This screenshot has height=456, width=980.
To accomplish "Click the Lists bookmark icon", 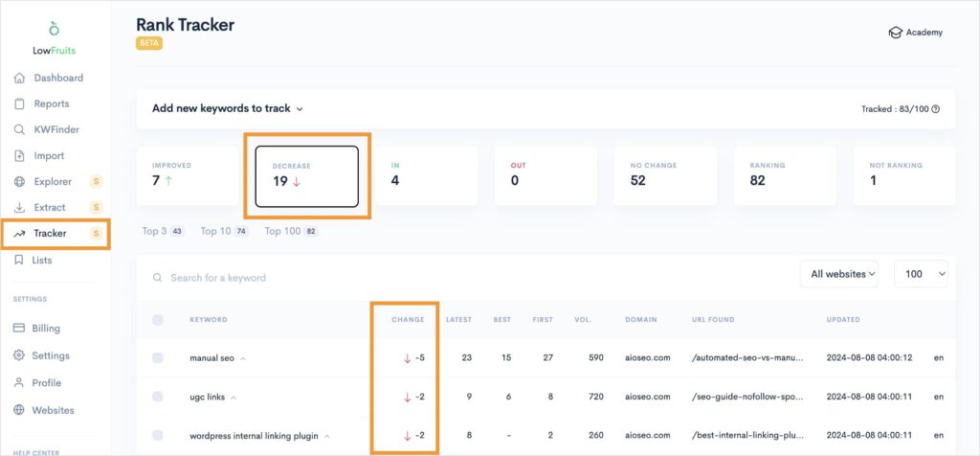I will pos(19,260).
